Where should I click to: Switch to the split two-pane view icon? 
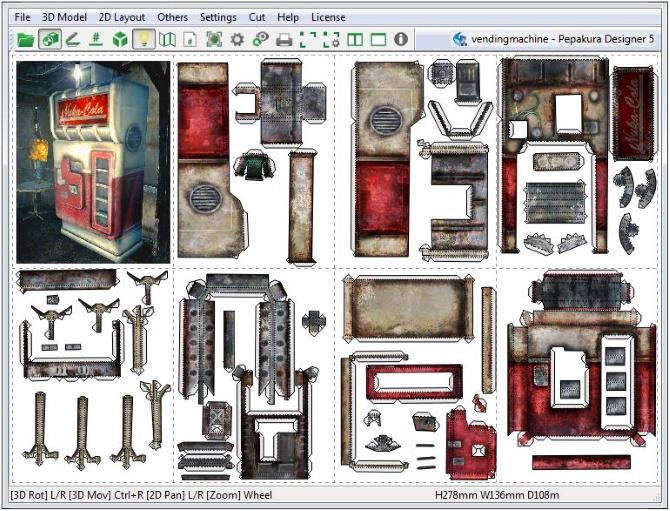(355, 40)
